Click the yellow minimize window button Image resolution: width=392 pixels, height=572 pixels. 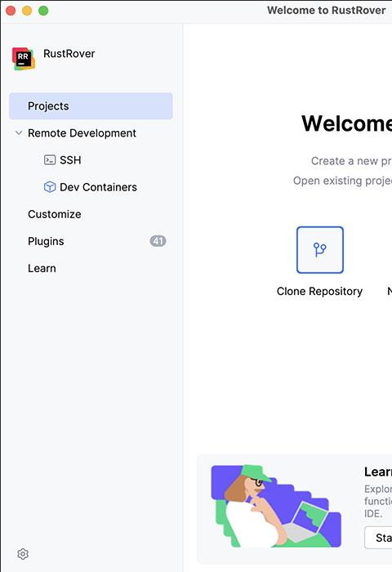[27, 11]
